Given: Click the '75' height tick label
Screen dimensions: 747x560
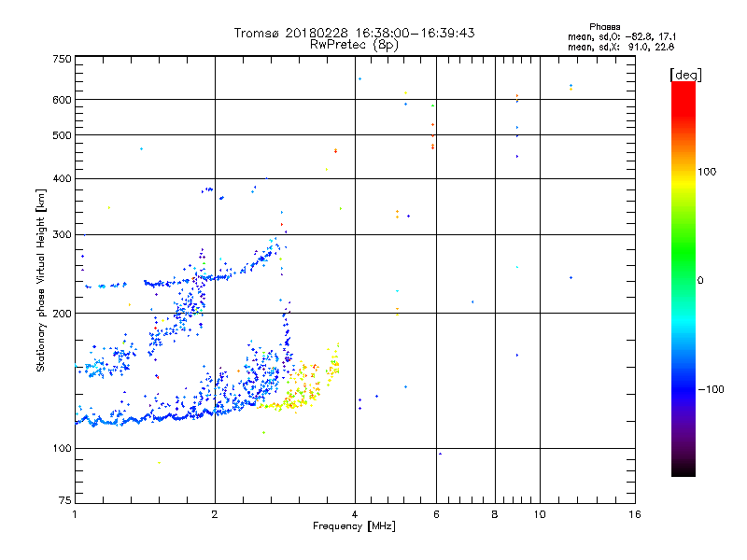Looking at the screenshot, I should coord(65,500).
